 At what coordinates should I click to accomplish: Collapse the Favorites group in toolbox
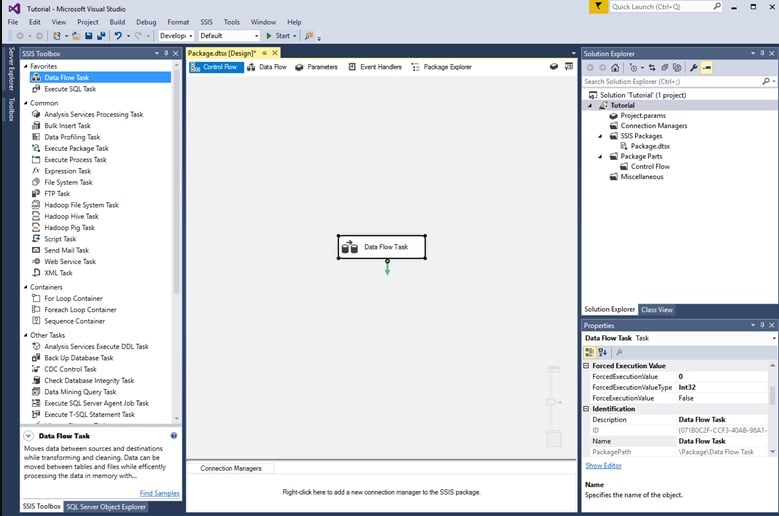(x=26, y=66)
